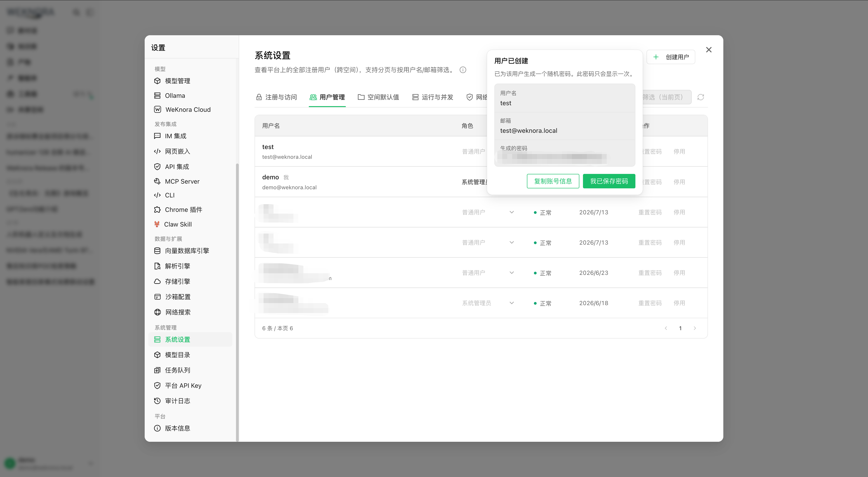Switch to 注册与访问 tab
Screen dimensions: 868x477
tap(276, 97)
